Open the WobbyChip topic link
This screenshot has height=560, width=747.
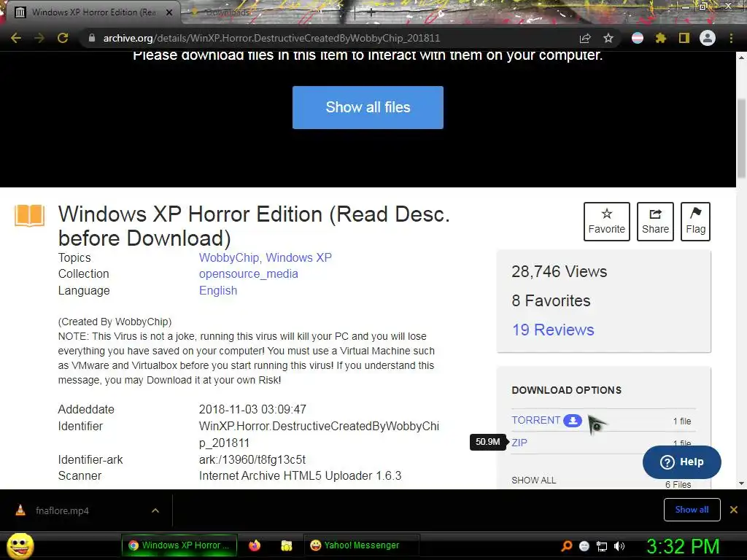pyautogui.click(x=230, y=257)
